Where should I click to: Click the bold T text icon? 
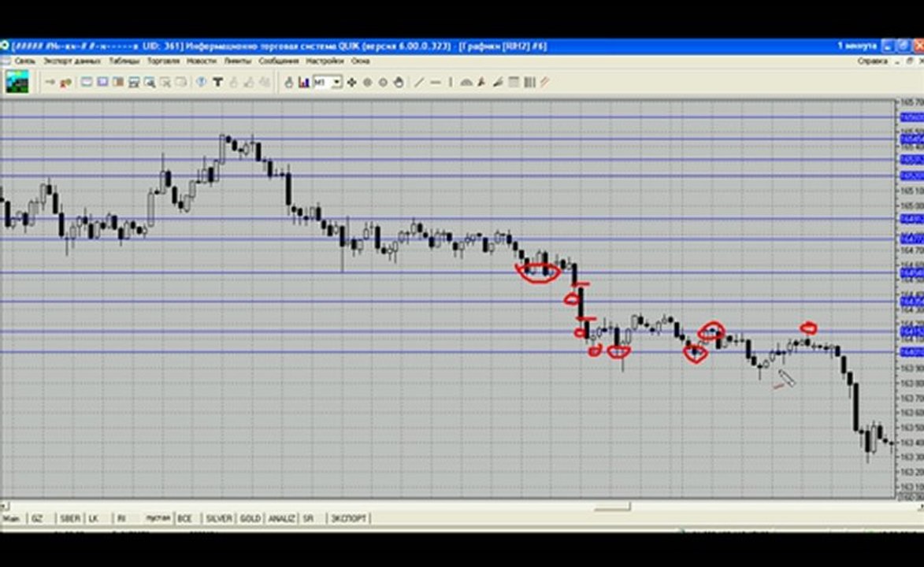tap(217, 83)
